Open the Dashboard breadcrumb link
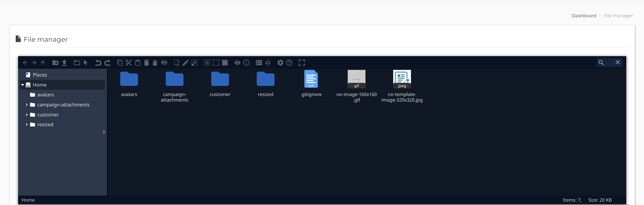Viewport: 644px width, 205px height. click(x=584, y=16)
